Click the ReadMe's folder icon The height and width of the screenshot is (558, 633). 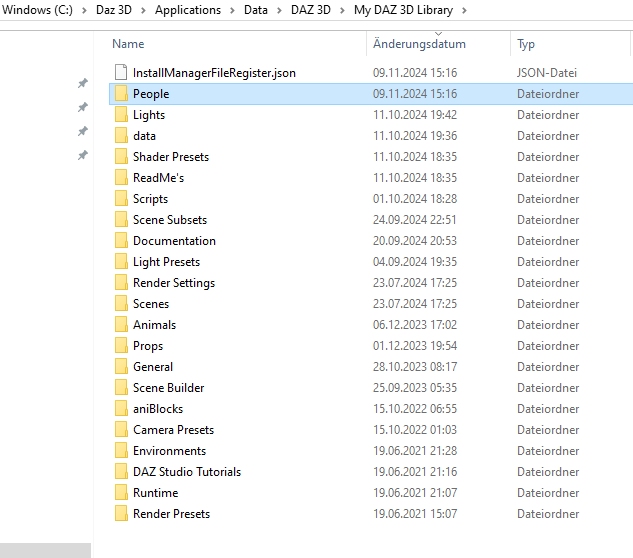click(x=121, y=178)
